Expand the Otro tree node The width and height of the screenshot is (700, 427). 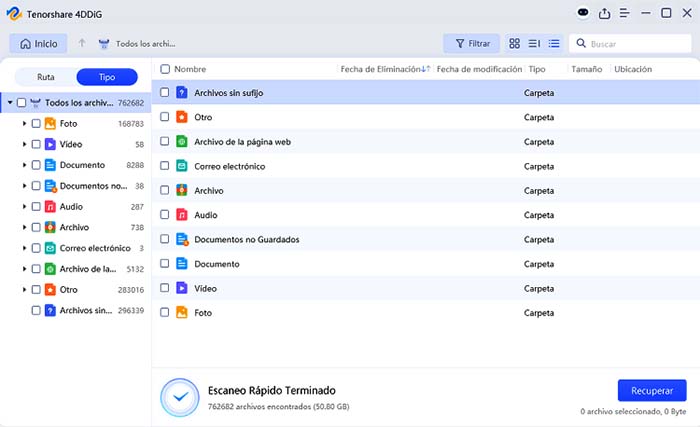(x=25, y=289)
